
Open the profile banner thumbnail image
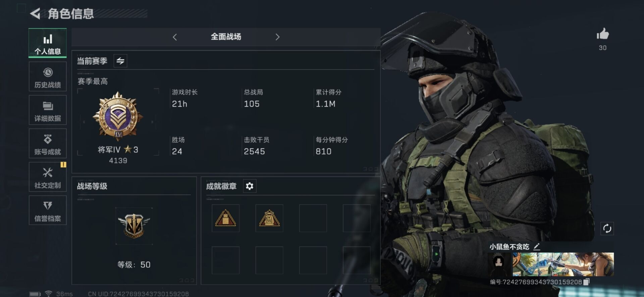tap(563, 264)
